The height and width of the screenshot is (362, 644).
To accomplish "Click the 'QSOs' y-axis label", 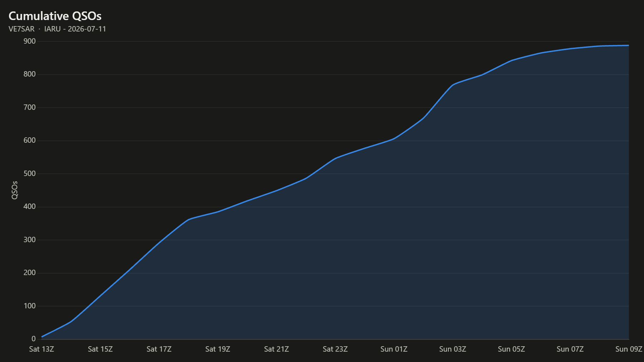I will click(x=15, y=190).
